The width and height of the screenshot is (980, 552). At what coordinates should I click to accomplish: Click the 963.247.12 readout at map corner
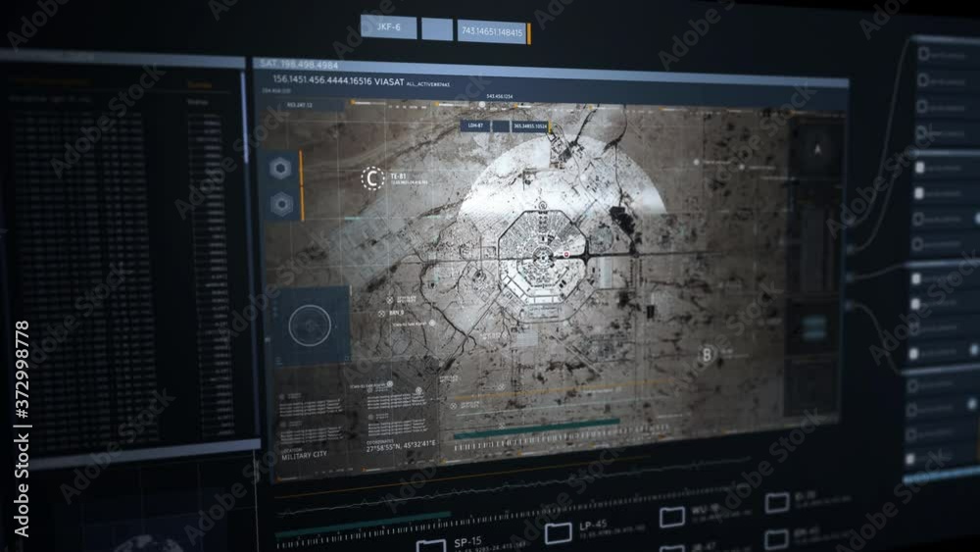click(299, 105)
